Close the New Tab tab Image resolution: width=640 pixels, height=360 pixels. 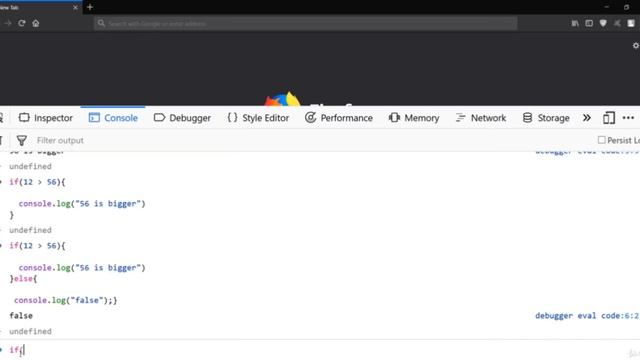(x=75, y=7)
